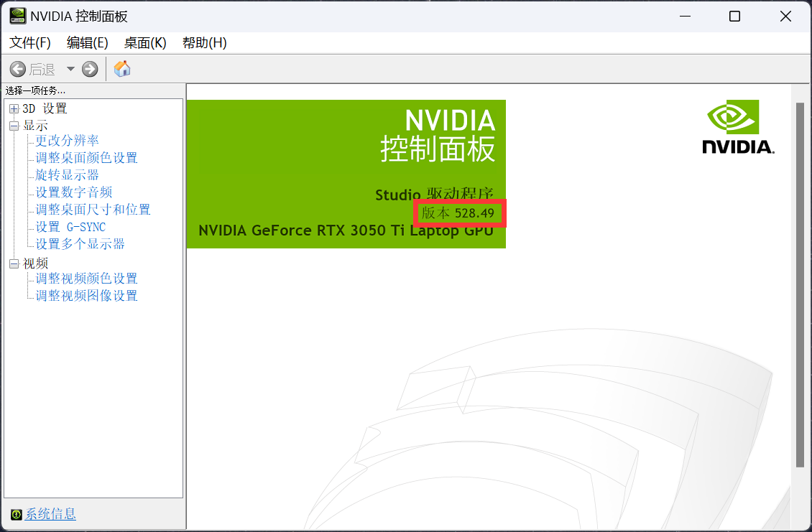Select 旋转显示器 task
Viewport: 812px width, 532px height.
point(68,175)
